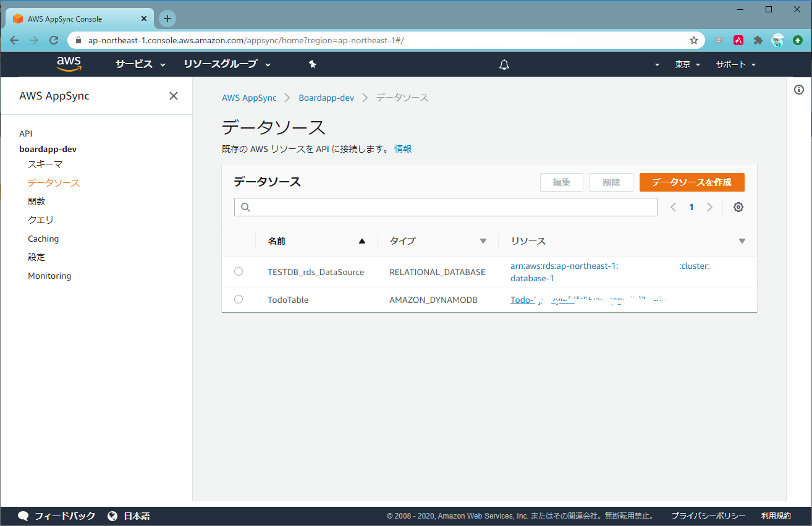Open the 利用規約 footer link

pyautogui.click(x=776, y=515)
